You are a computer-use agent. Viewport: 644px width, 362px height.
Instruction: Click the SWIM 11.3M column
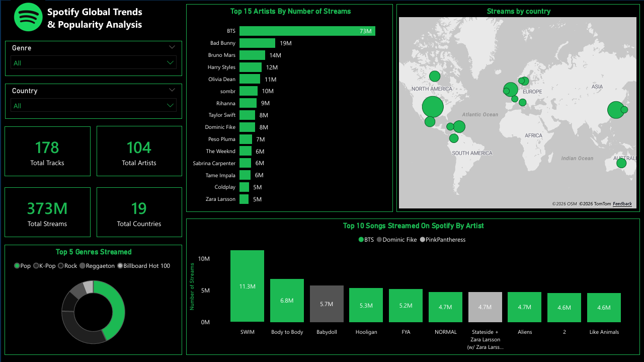click(247, 286)
